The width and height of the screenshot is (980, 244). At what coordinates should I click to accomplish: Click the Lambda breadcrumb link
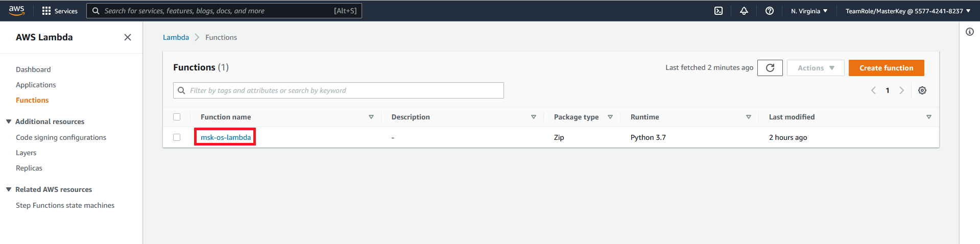click(176, 37)
